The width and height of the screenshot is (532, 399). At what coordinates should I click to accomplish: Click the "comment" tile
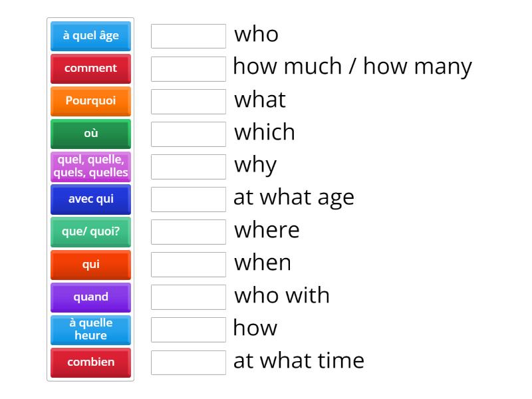[90, 68]
